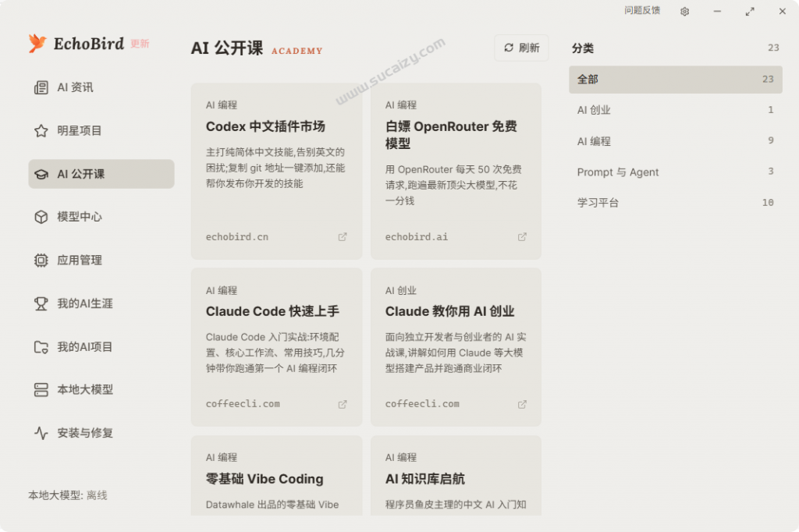Open 明星项目 in the sidebar
The width and height of the screenshot is (799, 532).
click(x=101, y=131)
